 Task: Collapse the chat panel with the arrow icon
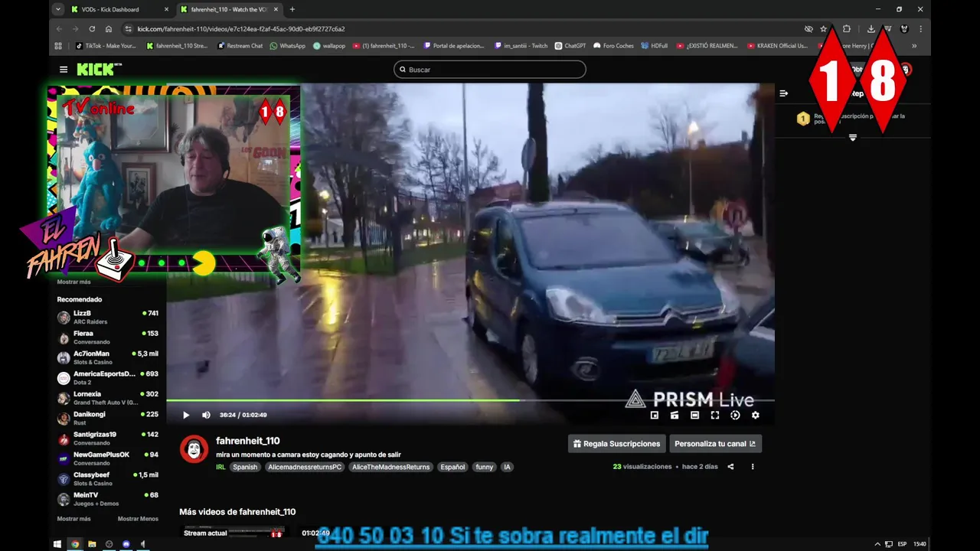coord(783,93)
